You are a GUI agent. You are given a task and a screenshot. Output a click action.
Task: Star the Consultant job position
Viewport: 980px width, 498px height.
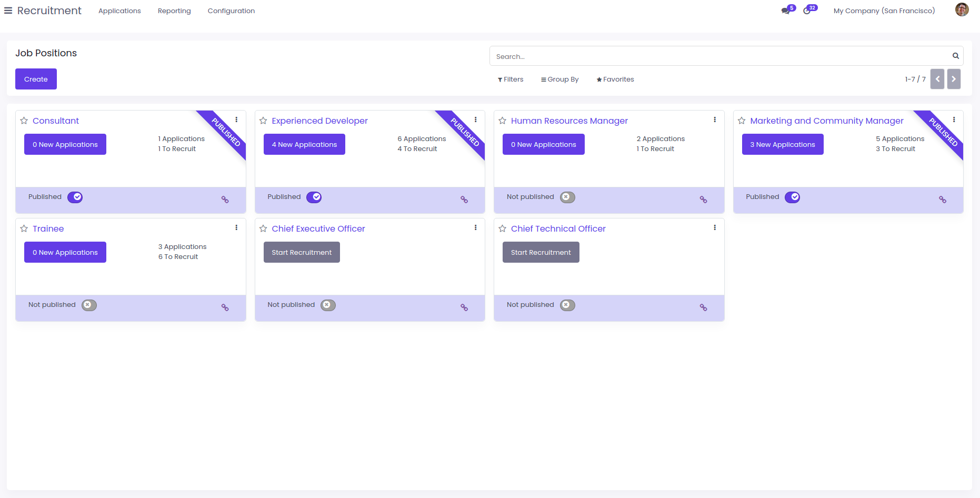coord(24,121)
